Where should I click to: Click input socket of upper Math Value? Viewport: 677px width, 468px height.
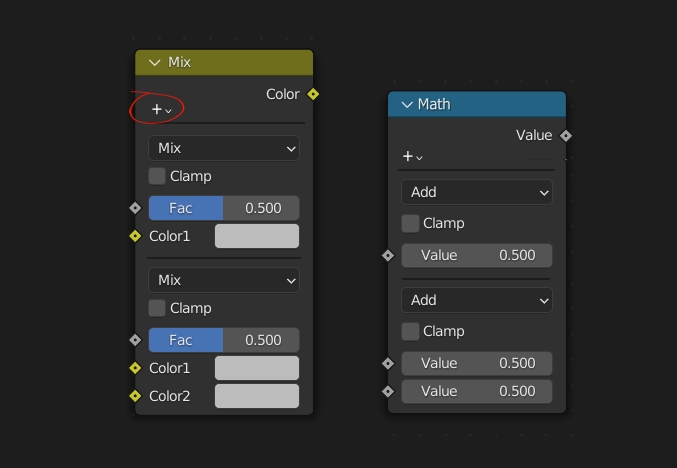[x=388, y=256]
